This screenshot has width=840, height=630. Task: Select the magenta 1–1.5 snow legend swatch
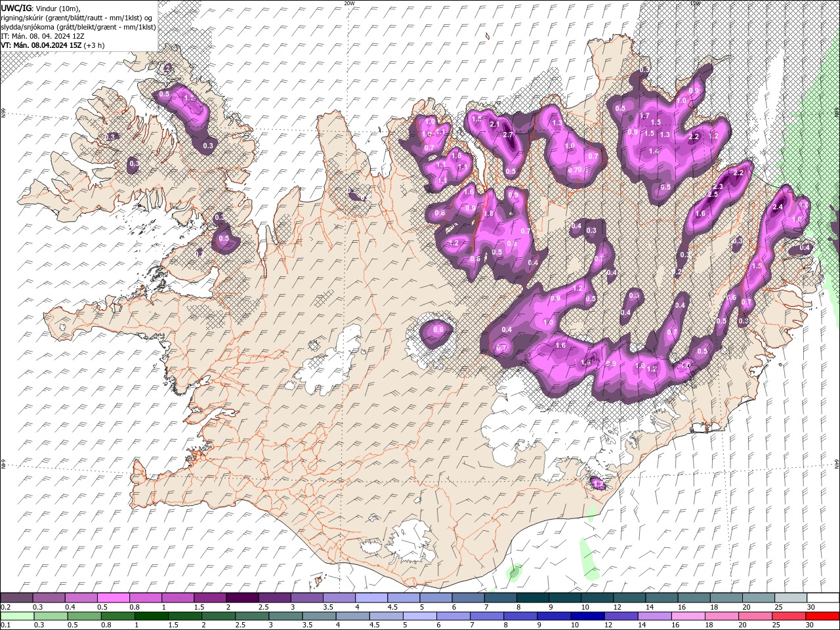pos(178,598)
